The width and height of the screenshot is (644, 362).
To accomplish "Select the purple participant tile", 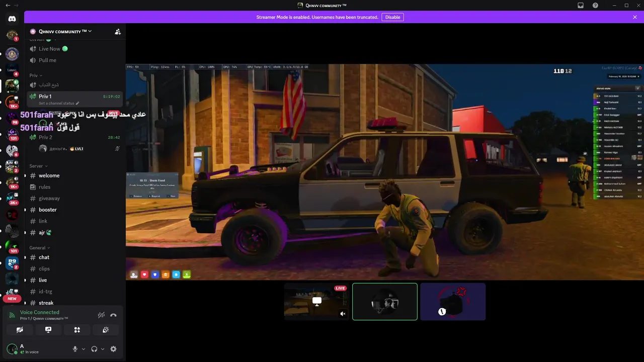I will point(453,302).
